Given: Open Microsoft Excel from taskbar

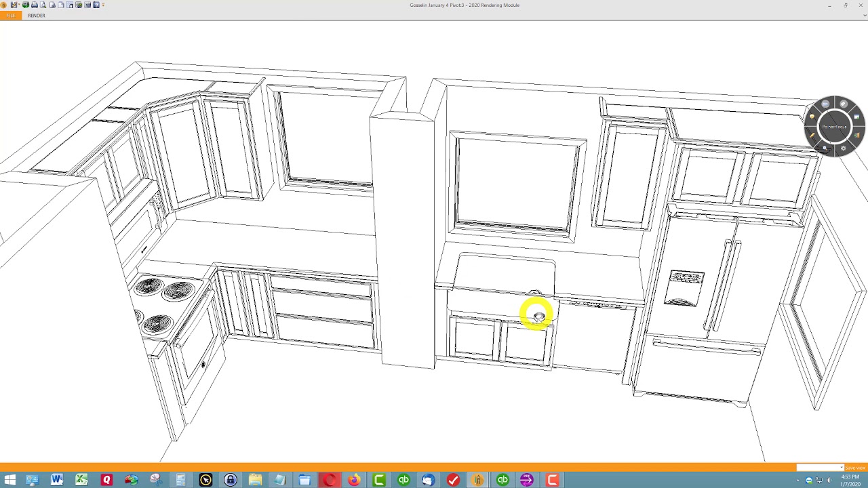Looking at the screenshot, I should [81, 480].
